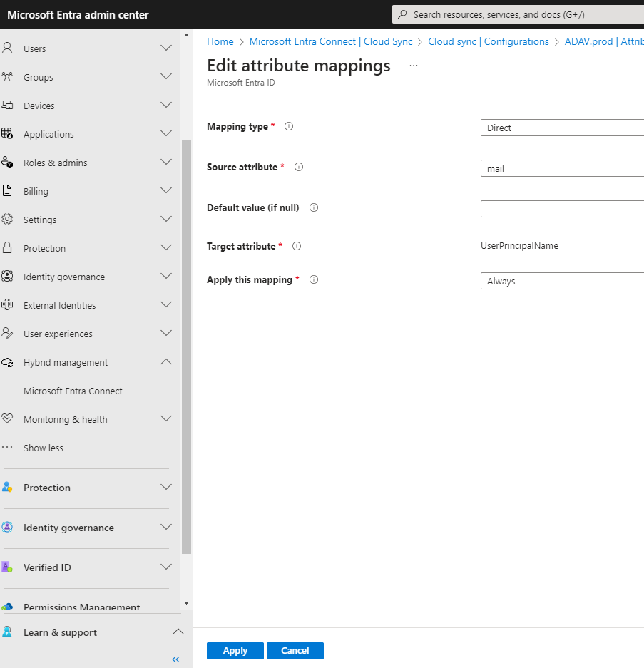The width and height of the screenshot is (644, 668).
Task: Click the Default value input field
Action: pos(562,209)
